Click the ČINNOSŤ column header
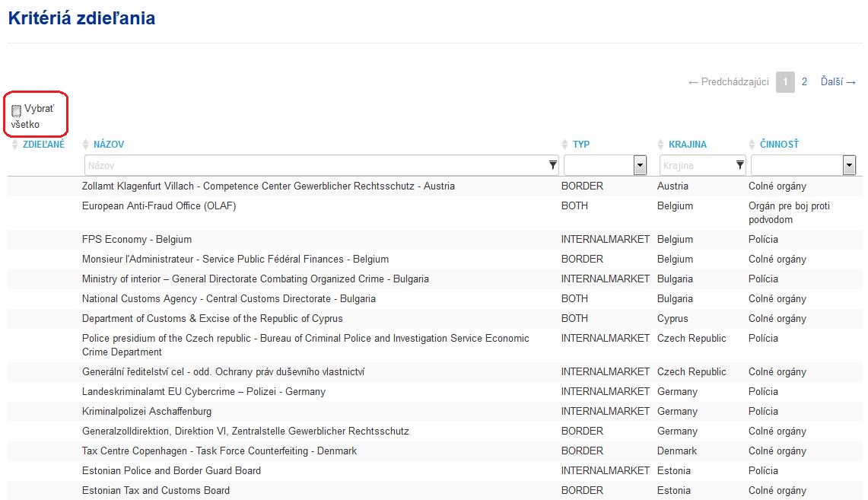Viewport: 868px width, 500px height. coord(779,145)
